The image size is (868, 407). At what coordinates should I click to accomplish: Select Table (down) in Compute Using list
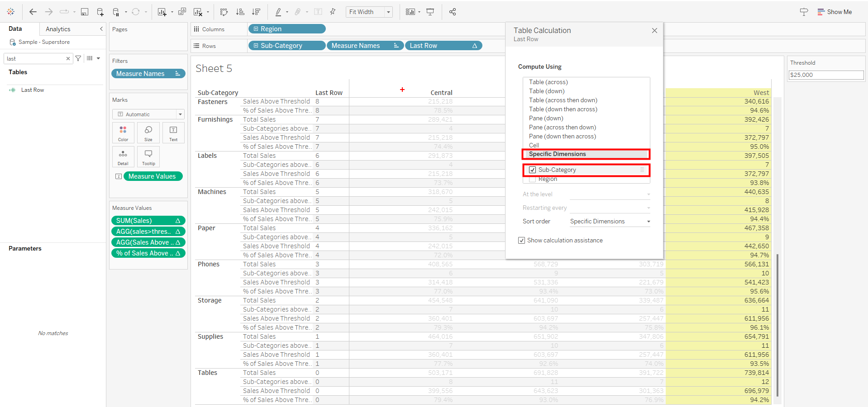(x=547, y=91)
